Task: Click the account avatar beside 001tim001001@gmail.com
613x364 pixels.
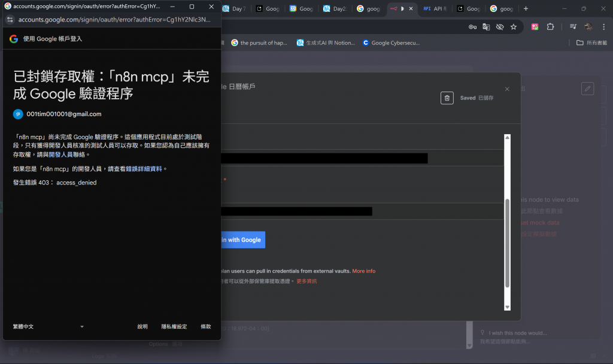Action: point(18,114)
